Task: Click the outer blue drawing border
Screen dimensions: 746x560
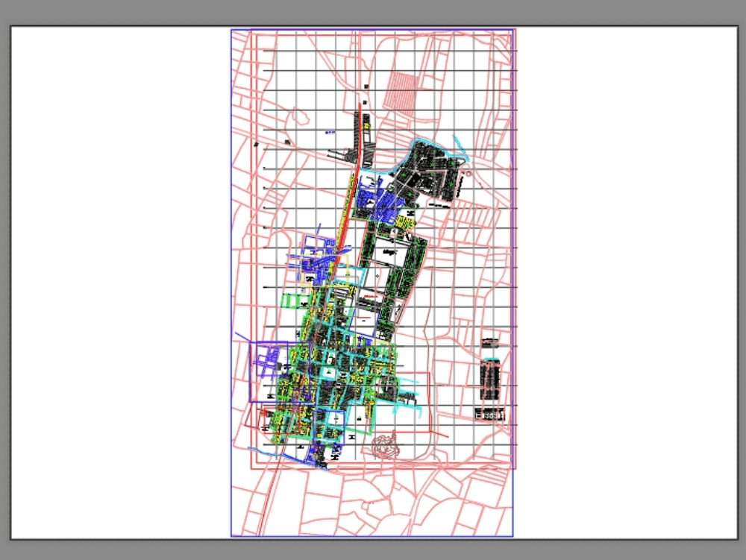Action: [232, 298]
